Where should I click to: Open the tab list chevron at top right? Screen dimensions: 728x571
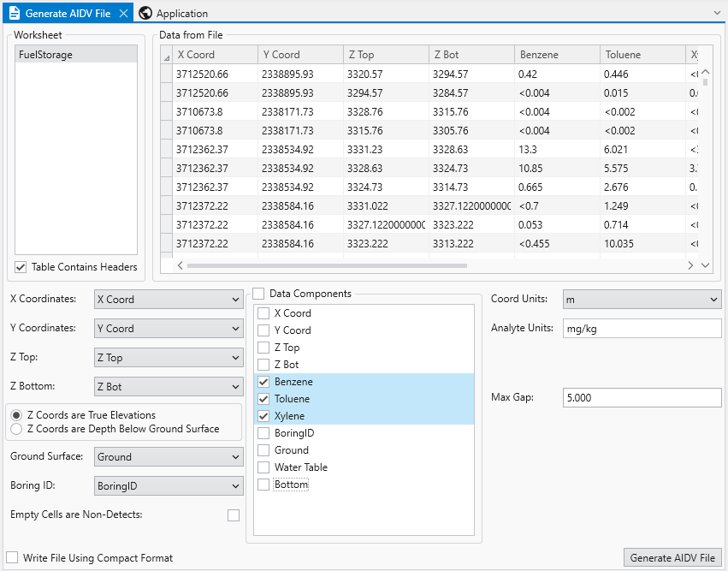pyautogui.click(x=717, y=13)
